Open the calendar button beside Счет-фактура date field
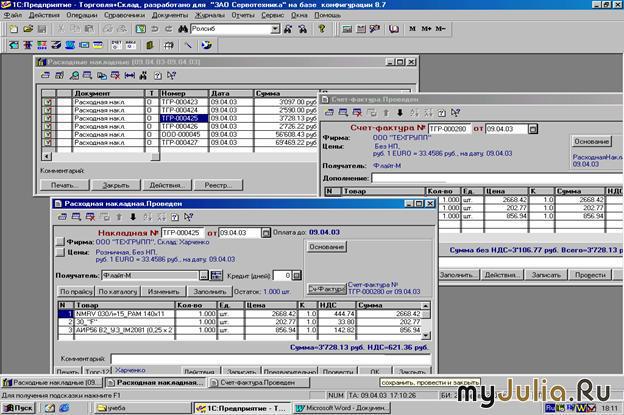Screen dimensions: 624x415 (533, 129)
